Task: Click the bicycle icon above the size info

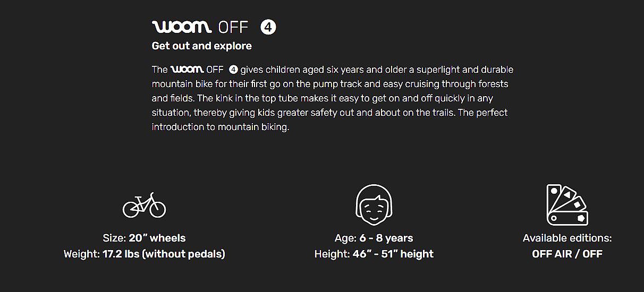Action: click(144, 205)
